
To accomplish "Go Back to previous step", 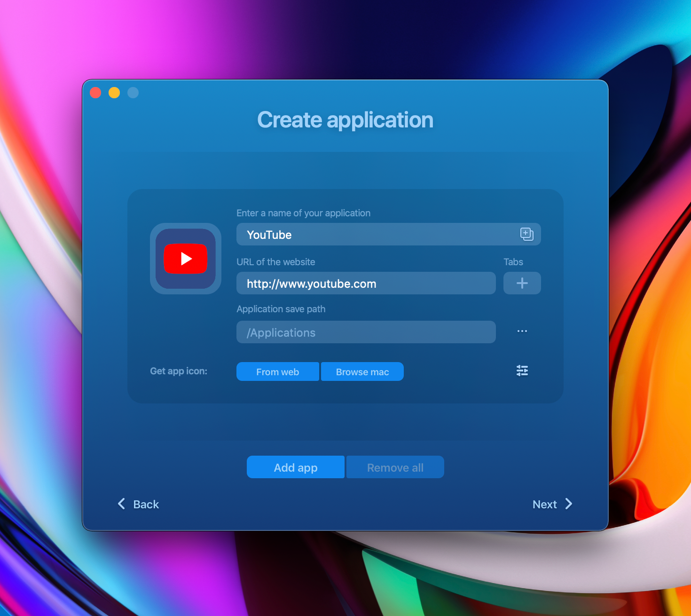I will 138,504.
